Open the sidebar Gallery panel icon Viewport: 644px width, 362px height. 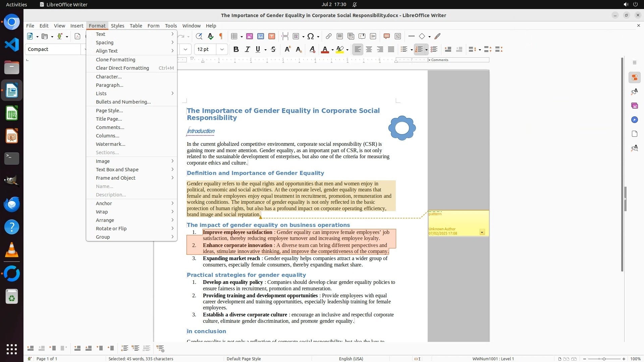pyautogui.click(x=634, y=106)
